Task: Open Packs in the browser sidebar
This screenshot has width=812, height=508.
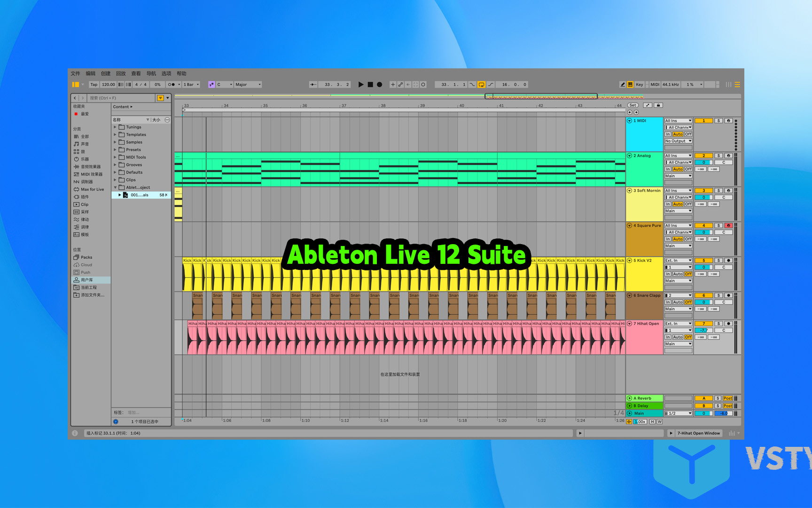Action: (86, 257)
